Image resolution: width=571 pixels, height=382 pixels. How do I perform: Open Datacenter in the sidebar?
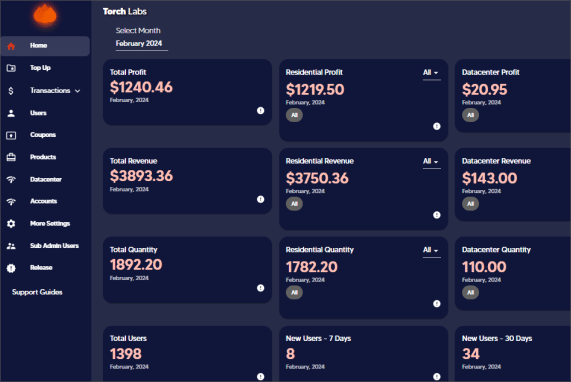(45, 180)
